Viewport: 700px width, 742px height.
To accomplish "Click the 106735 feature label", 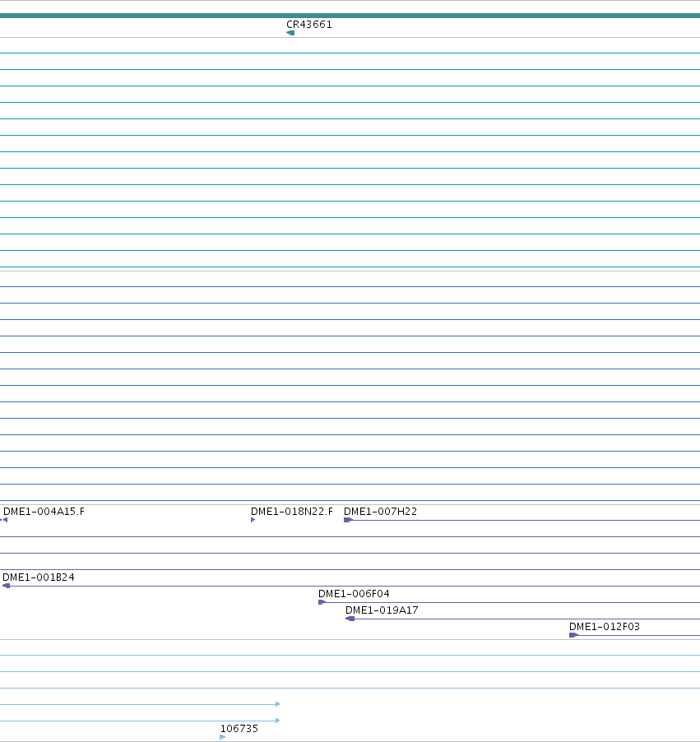I will click(239, 729).
